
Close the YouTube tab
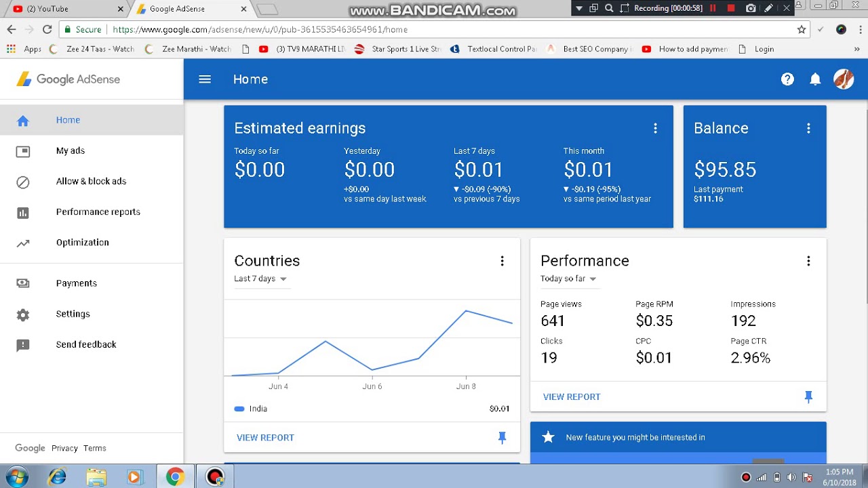[121, 9]
